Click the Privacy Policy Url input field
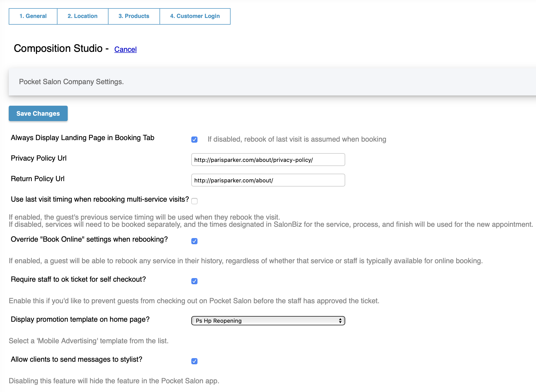The image size is (536, 392). pos(268,160)
